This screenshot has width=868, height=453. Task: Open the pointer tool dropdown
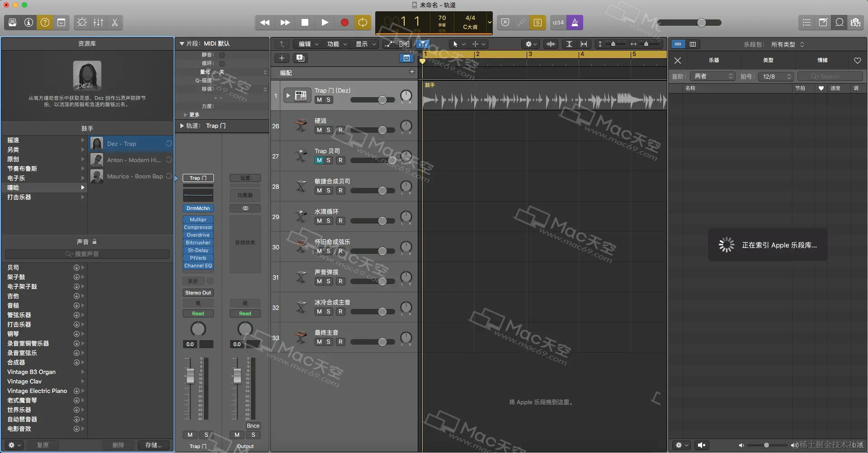tap(458, 44)
